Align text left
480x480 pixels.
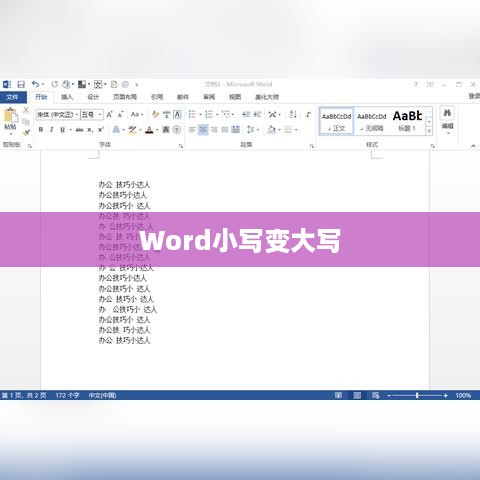coord(192,130)
